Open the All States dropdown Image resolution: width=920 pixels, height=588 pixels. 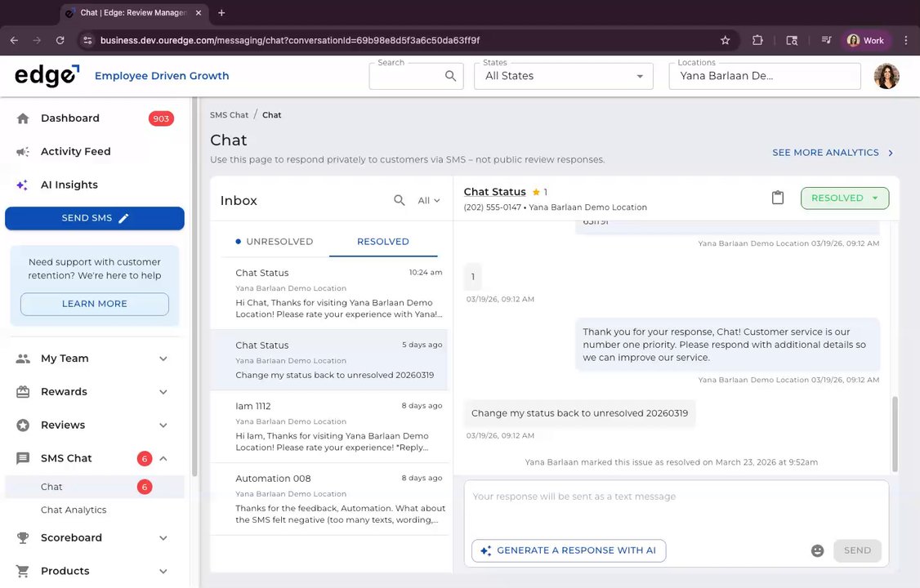click(564, 76)
